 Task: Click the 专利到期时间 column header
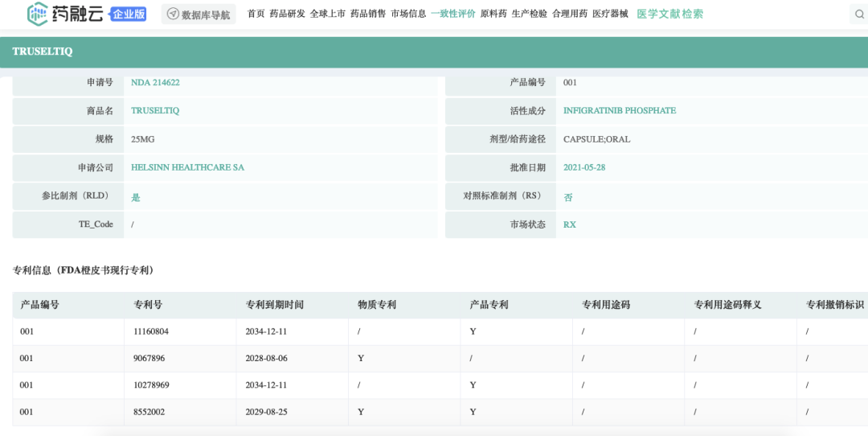click(x=275, y=305)
